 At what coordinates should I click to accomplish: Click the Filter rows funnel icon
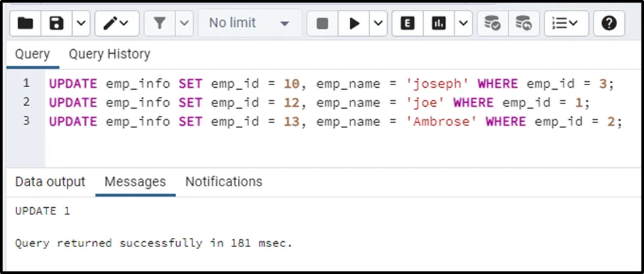159,24
